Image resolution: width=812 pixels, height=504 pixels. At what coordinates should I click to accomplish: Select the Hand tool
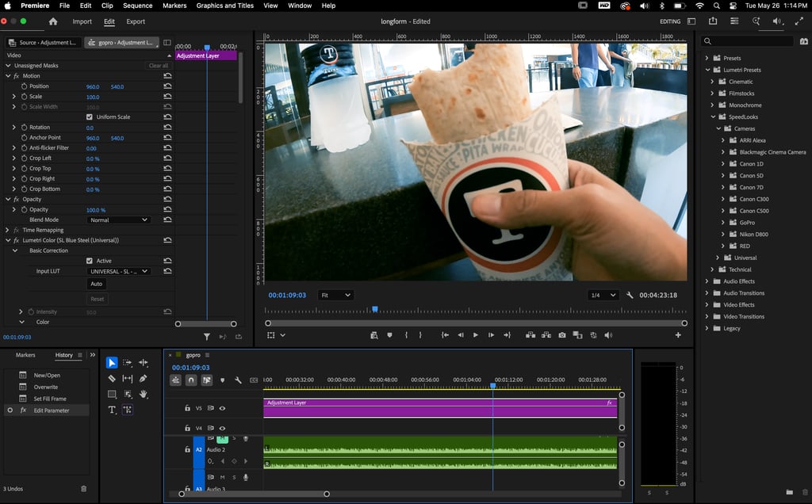[x=144, y=395]
